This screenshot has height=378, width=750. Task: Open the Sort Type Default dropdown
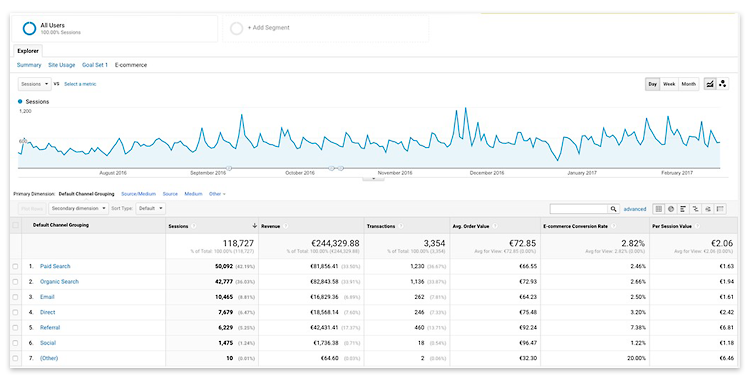pos(151,209)
